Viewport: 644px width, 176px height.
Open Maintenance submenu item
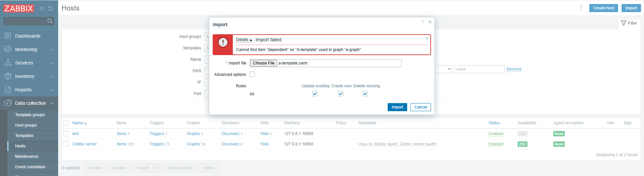click(27, 157)
